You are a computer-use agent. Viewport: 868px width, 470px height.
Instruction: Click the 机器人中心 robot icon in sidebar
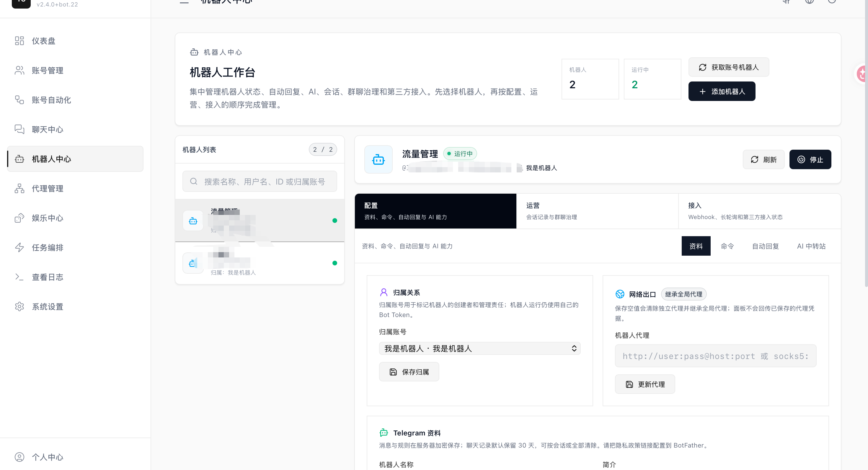tap(19, 159)
